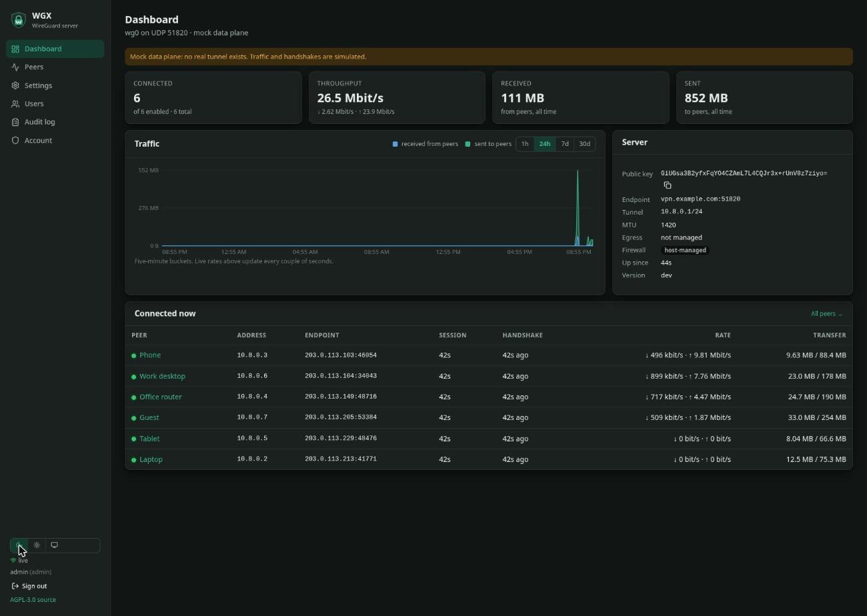The width and height of the screenshot is (867, 616).
Task: Open the Work desktop peer
Action: click(x=162, y=376)
